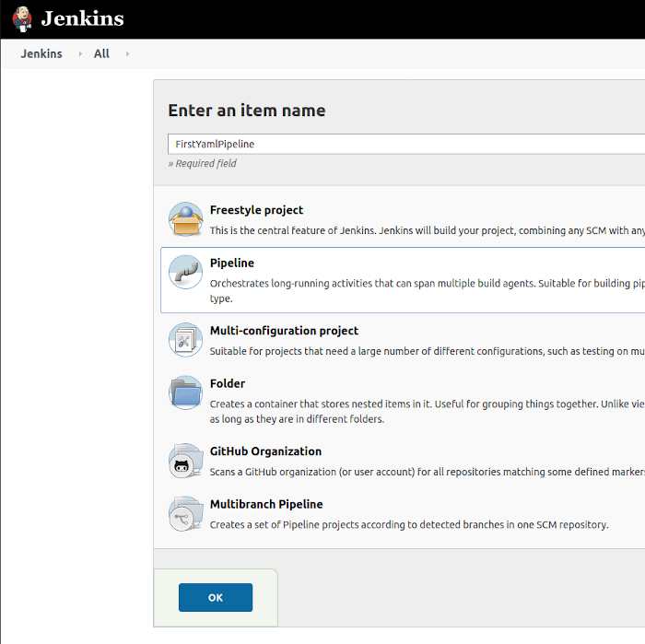Click the 'Required field' hint text
645x644 pixels.
click(203, 164)
